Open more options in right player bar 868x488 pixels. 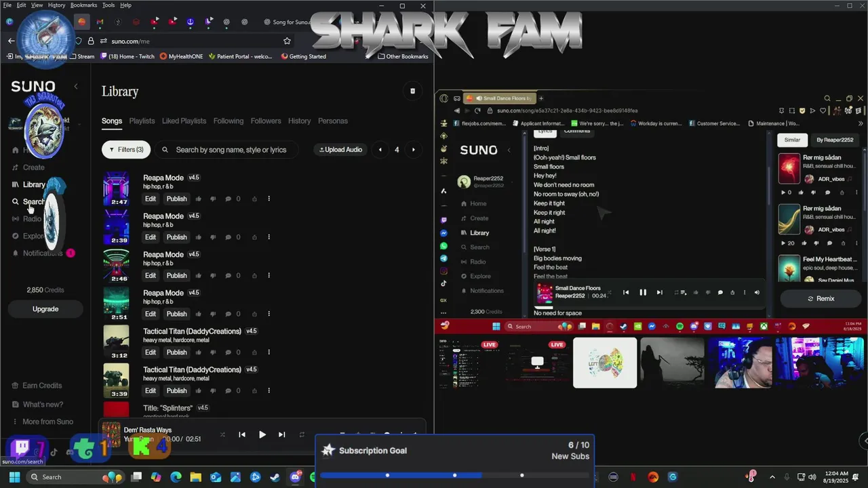click(745, 292)
